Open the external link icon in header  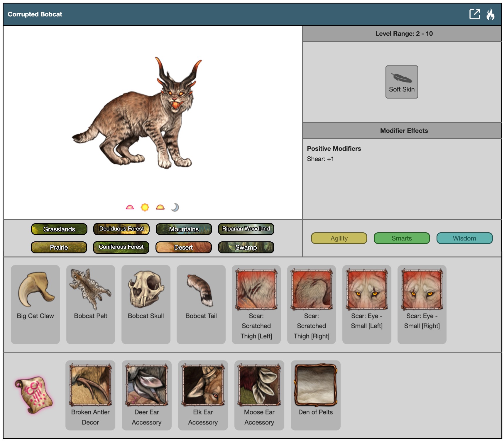click(x=474, y=14)
